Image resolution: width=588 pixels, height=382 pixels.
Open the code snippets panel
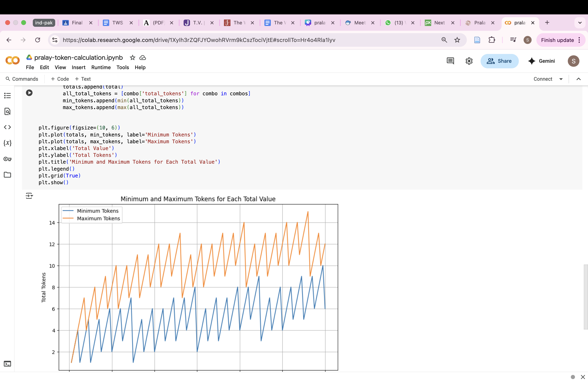[7, 127]
